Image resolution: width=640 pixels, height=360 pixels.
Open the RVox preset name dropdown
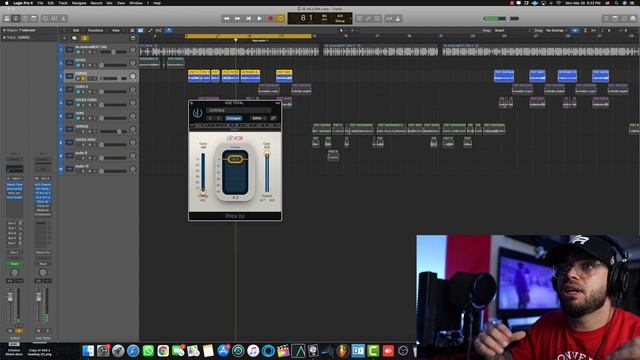pyautogui.click(x=239, y=110)
